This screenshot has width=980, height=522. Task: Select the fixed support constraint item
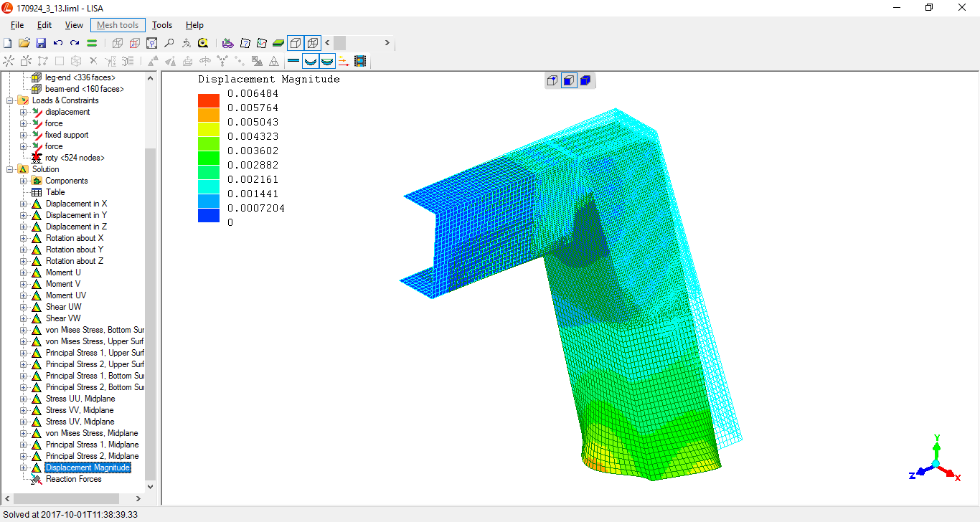67,135
